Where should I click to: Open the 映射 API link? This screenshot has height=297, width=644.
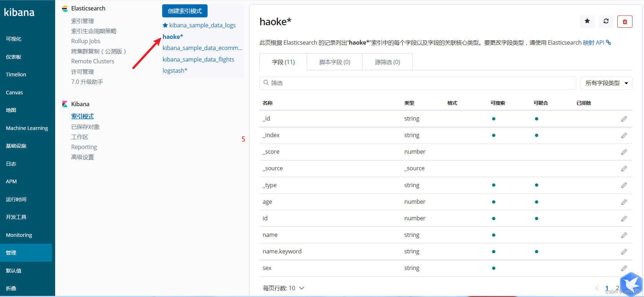594,42
